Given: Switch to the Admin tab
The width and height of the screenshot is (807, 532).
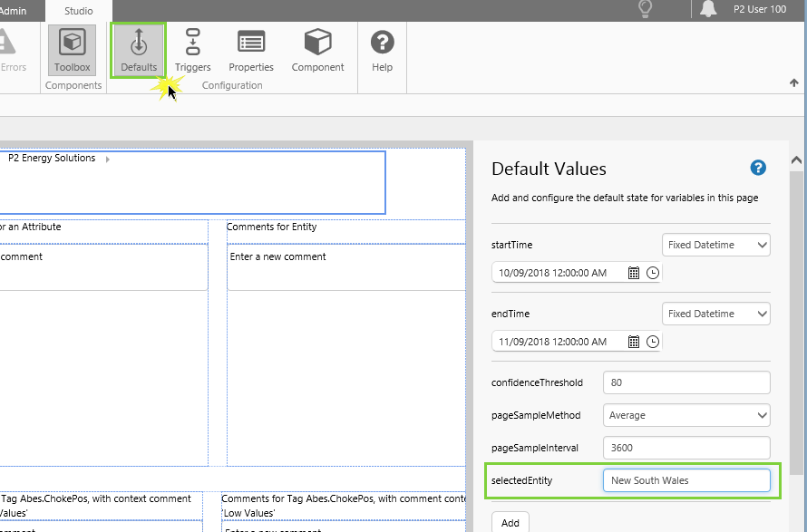Looking at the screenshot, I should [14, 11].
